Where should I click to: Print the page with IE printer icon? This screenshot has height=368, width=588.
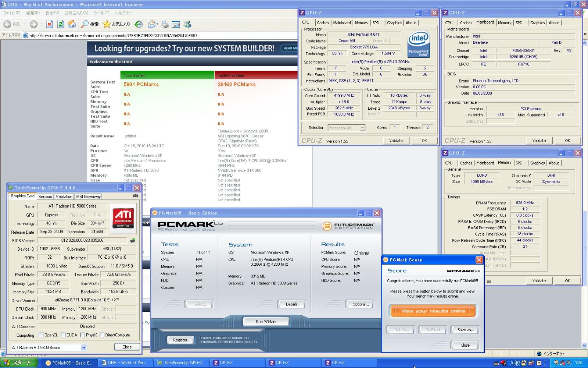click(165, 24)
